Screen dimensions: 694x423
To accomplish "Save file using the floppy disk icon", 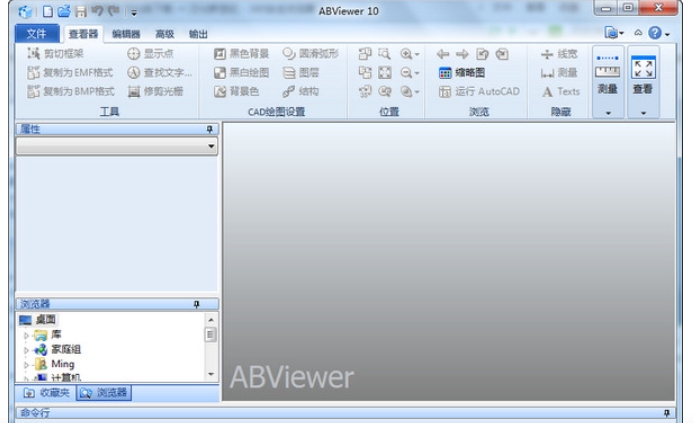I will 81,12.
